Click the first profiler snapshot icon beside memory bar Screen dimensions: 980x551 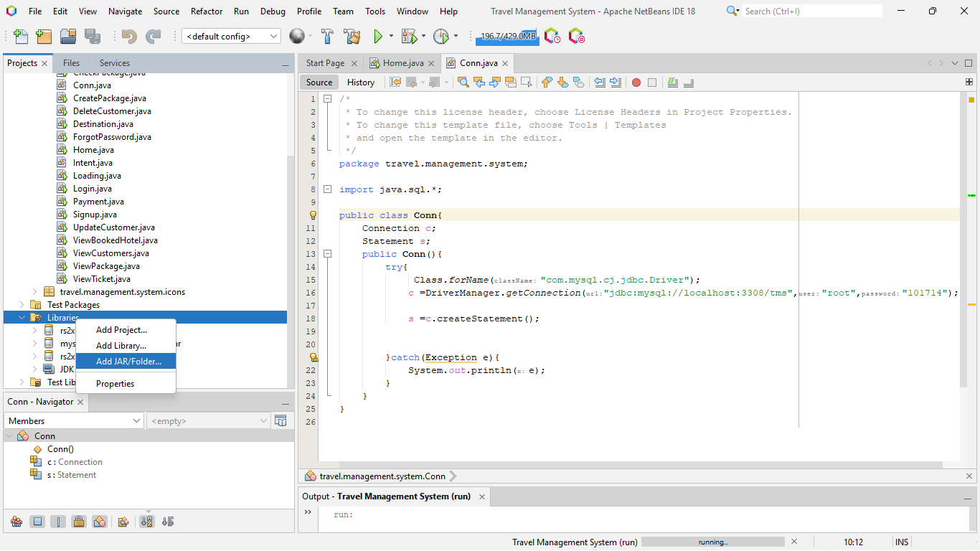click(552, 37)
